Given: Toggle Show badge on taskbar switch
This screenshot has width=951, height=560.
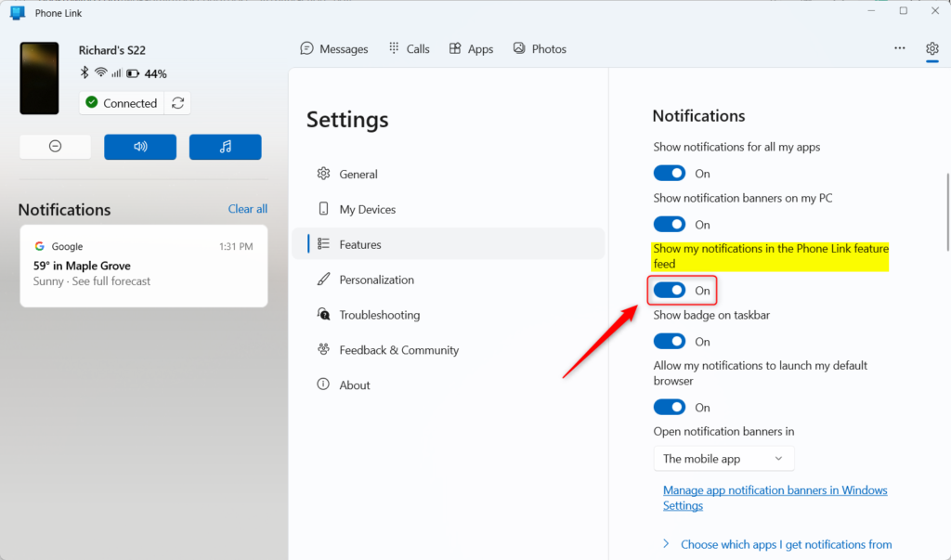Looking at the screenshot, I should coord(670,342).
